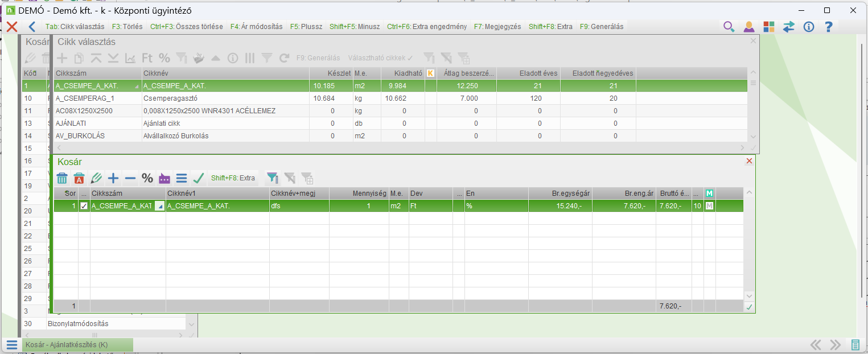Click the red X exit icon in top toolbar

pos(11,27)
